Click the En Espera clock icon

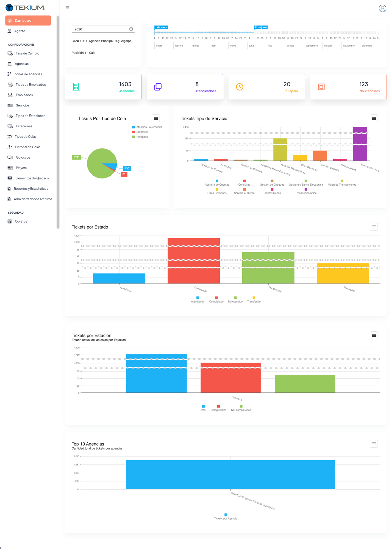click(240, 87)
